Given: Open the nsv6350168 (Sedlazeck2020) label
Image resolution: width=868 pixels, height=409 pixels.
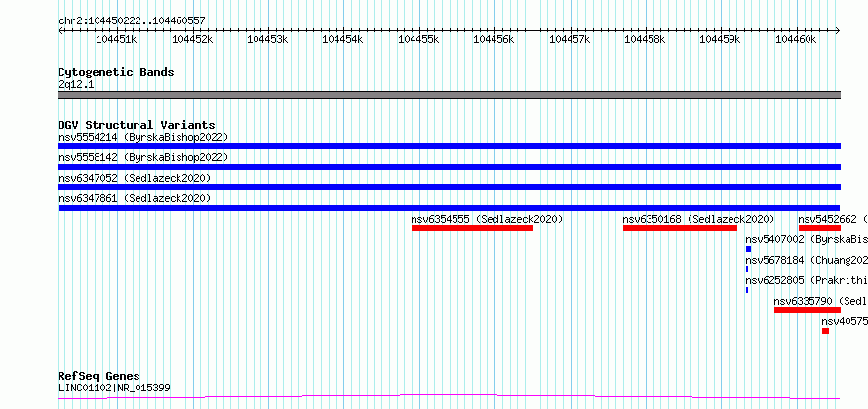Looking at the screenshot, I should 698,219.
